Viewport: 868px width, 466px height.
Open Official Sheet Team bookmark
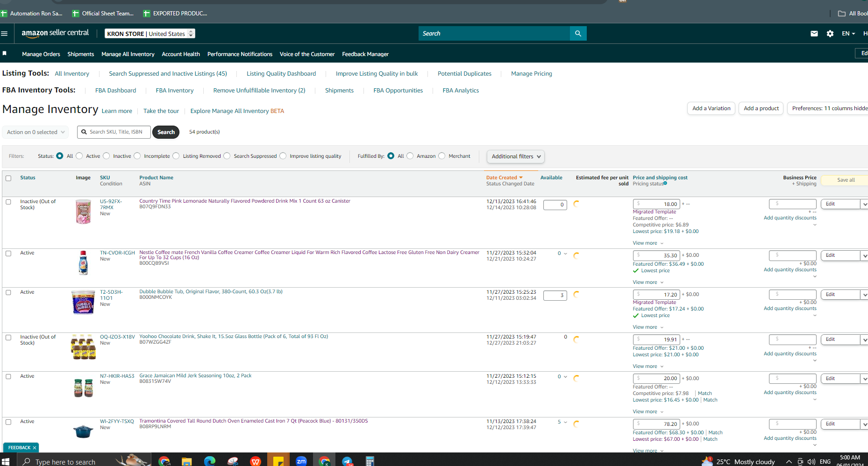(x=103, y=14)
